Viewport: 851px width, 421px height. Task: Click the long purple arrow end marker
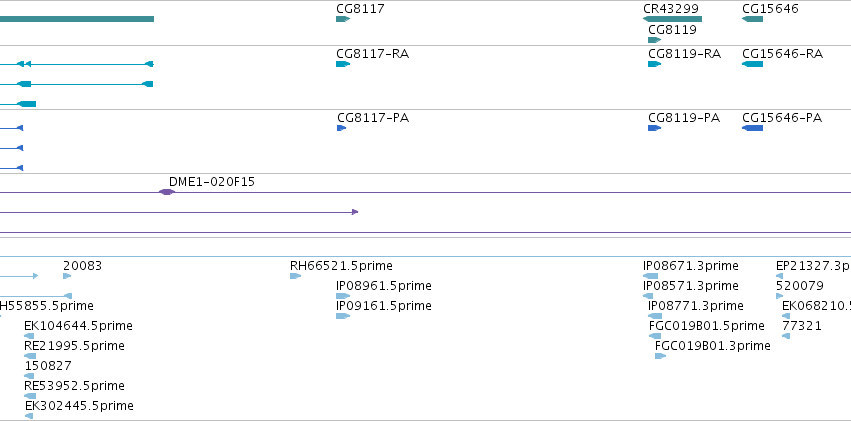click(x=355, y=212)
